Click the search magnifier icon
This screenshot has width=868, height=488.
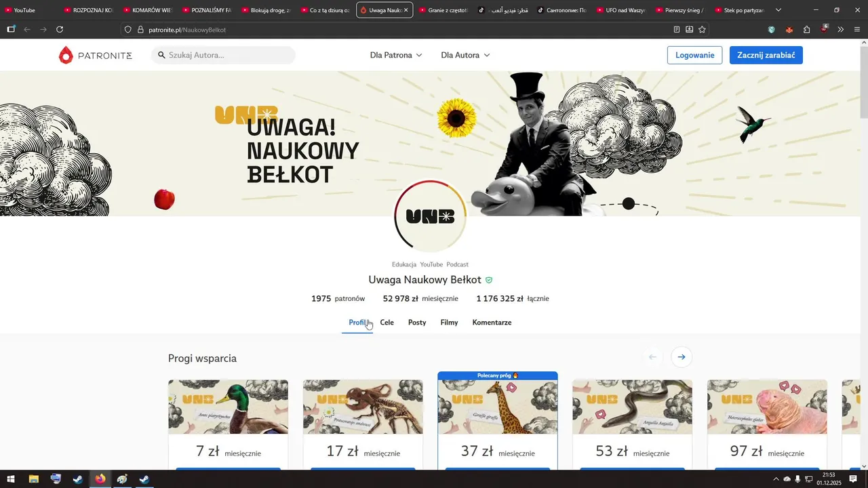[162, 55]
